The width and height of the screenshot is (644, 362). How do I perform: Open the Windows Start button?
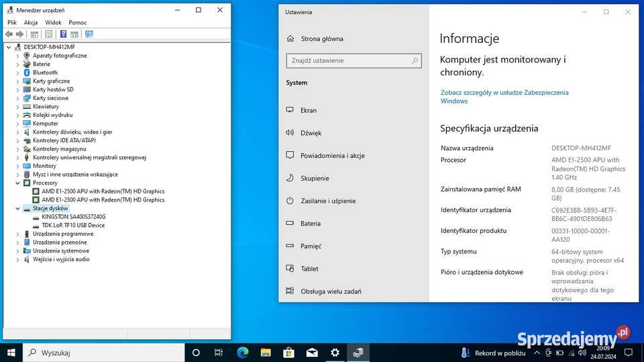pos(11,353)
